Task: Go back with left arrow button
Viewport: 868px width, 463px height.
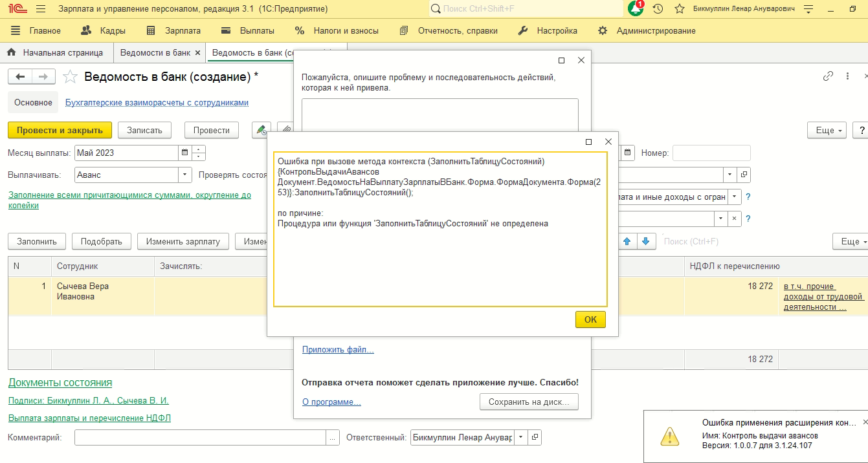Action: pyautogui.click(x=20, y=77)
